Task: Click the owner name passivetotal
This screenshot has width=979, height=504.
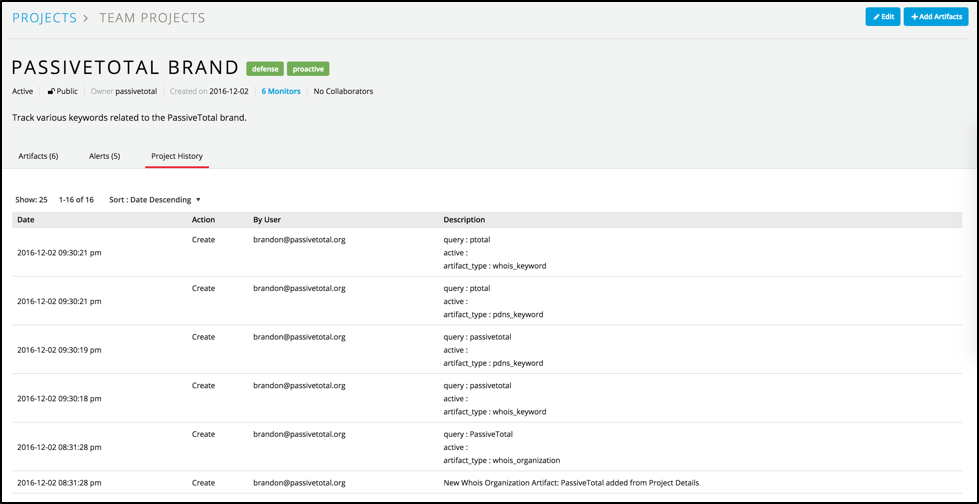Action: (136, 91)
